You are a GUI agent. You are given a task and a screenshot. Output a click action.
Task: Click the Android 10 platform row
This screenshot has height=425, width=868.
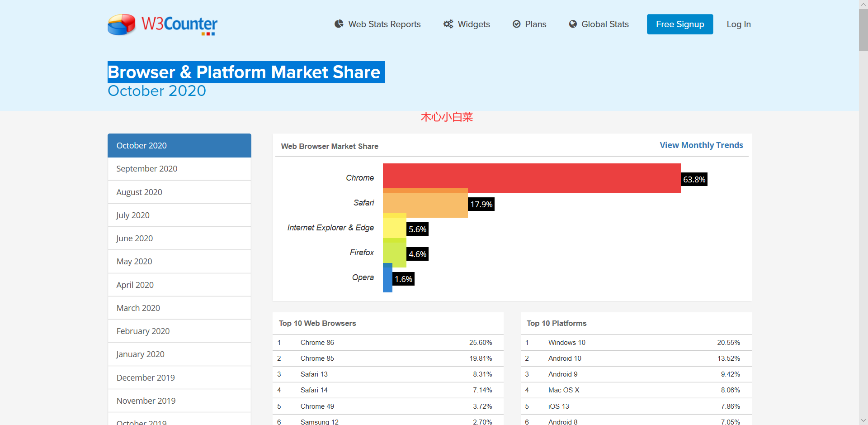[636, 358]
